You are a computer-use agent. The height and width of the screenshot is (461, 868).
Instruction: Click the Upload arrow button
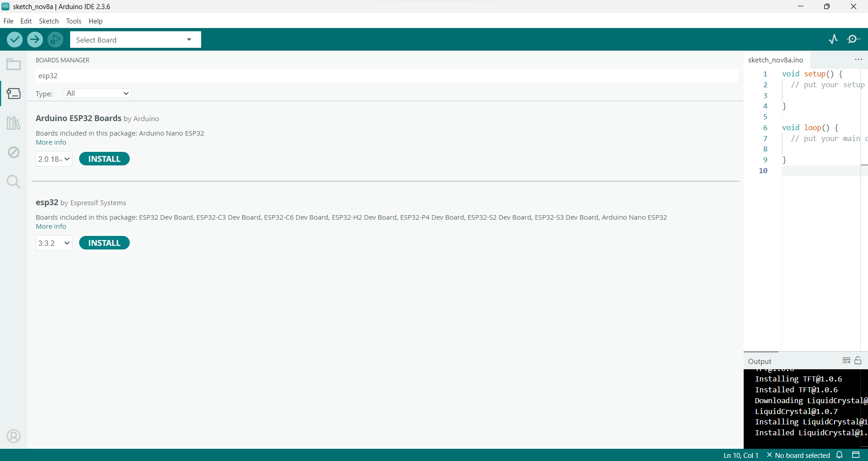pos(35,40)
